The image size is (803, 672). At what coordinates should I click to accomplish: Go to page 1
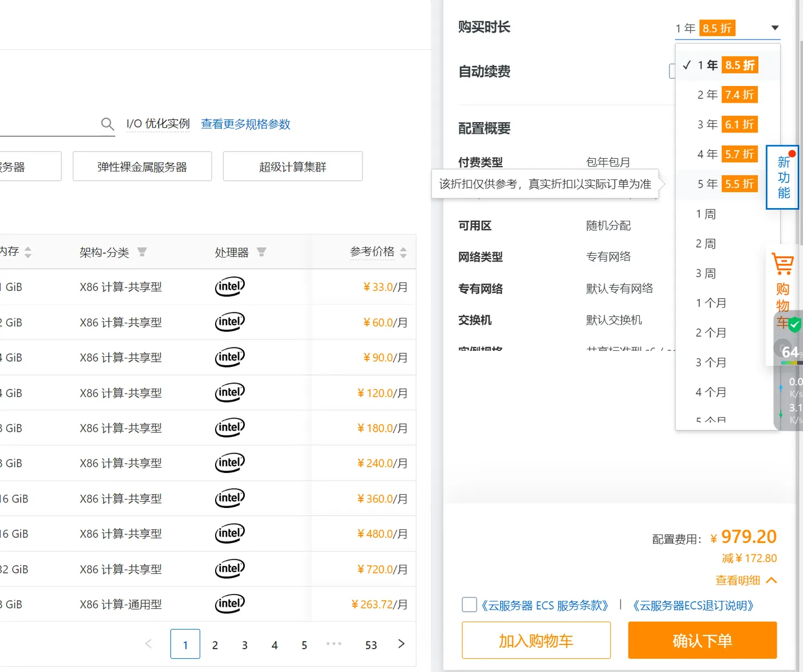185,644
